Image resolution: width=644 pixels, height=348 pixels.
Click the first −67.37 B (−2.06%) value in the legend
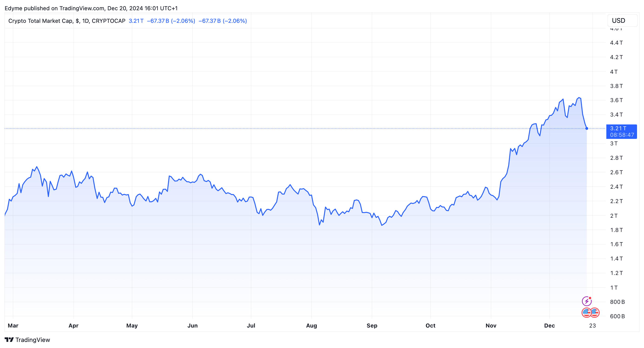[171, 21]
